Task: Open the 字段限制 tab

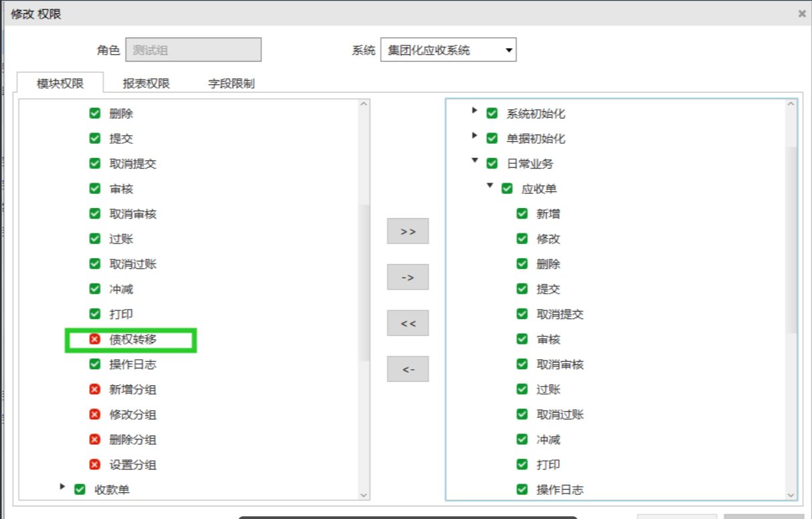Action: pos(231,84)
